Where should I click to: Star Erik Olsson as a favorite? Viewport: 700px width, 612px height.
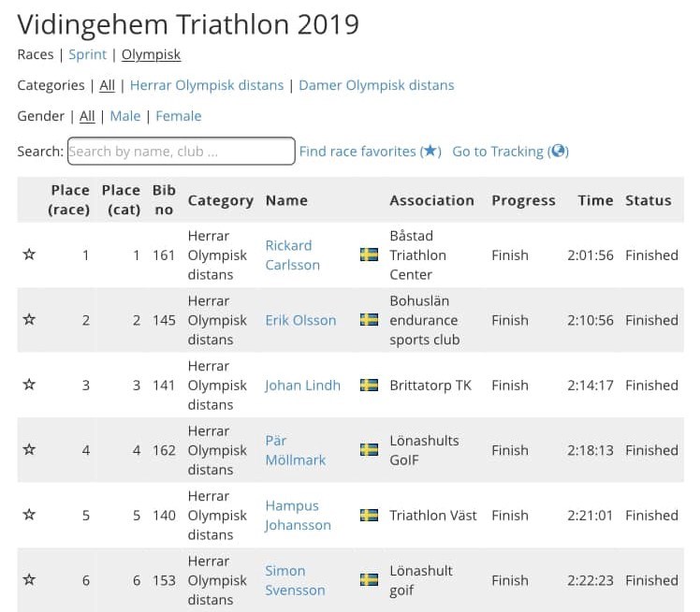29,320
